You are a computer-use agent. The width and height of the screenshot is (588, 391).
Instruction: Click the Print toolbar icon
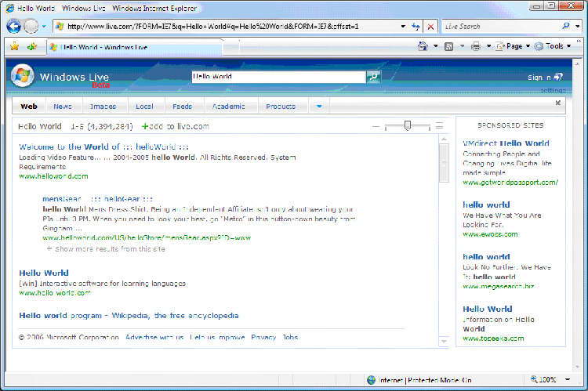click(x=476, y=46)
